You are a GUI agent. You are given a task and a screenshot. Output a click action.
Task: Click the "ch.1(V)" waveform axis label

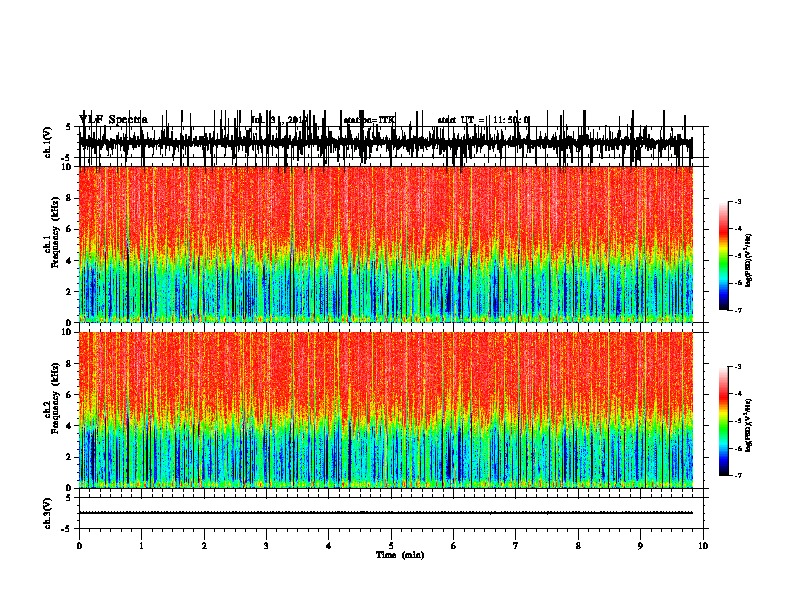48,142
